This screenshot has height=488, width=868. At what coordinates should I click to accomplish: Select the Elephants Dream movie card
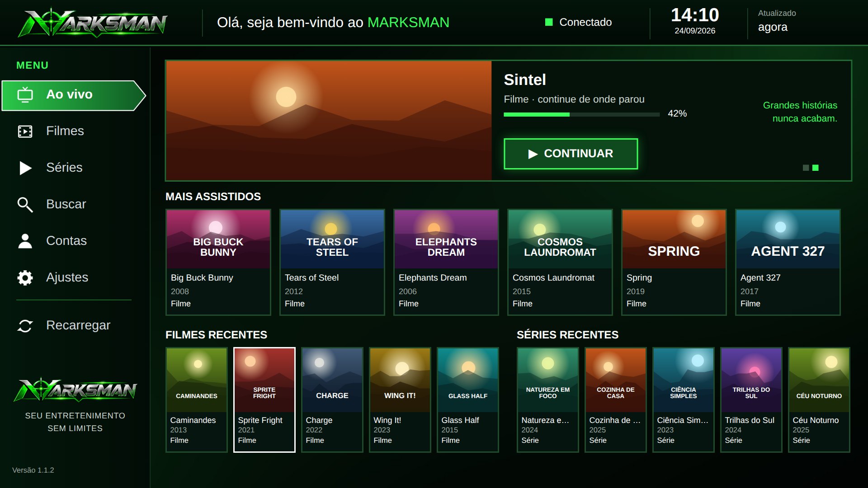(446, 262)
